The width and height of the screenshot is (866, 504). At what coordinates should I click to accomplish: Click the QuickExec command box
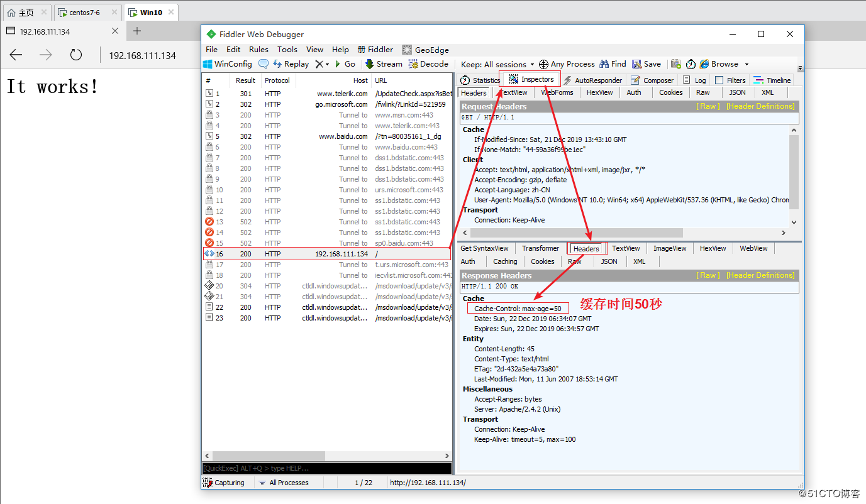tap(327, 469)
